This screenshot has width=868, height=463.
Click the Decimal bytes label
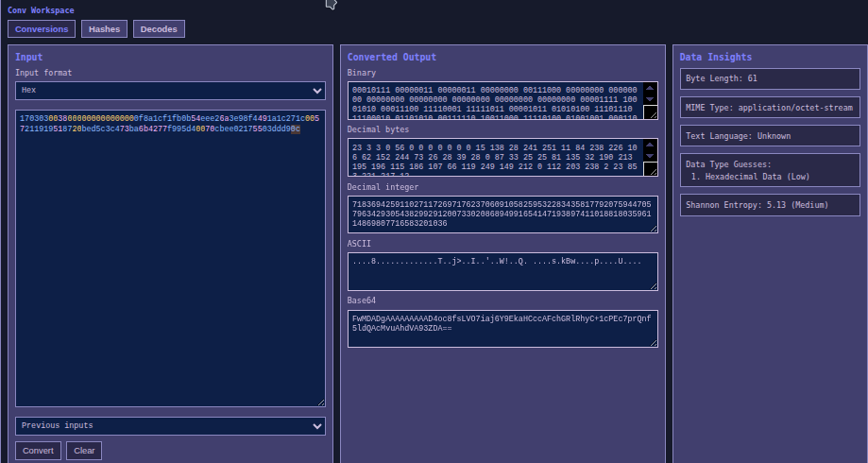click(x=378, y=129)
